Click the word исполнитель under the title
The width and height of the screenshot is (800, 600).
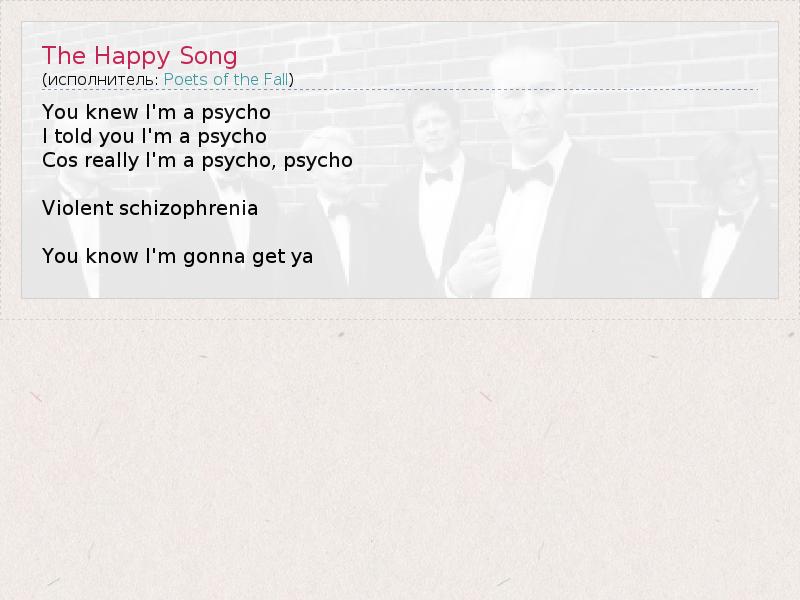pos(102,80)
